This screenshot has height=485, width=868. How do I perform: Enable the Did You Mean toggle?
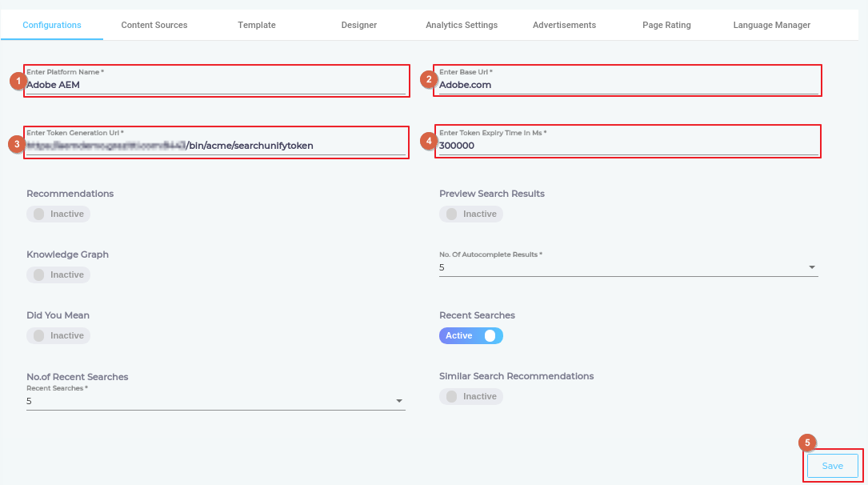(58, 336)
